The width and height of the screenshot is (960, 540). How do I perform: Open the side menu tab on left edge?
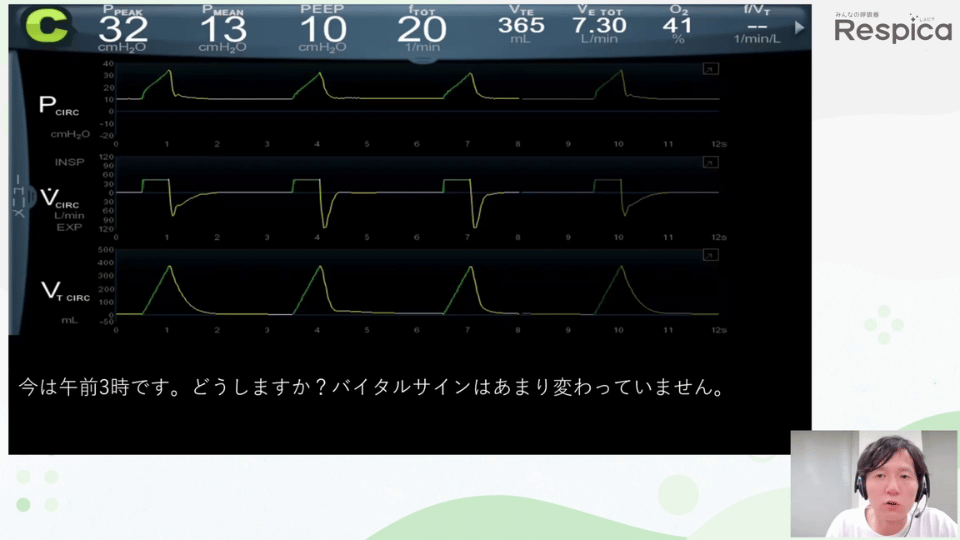(18, 195)
